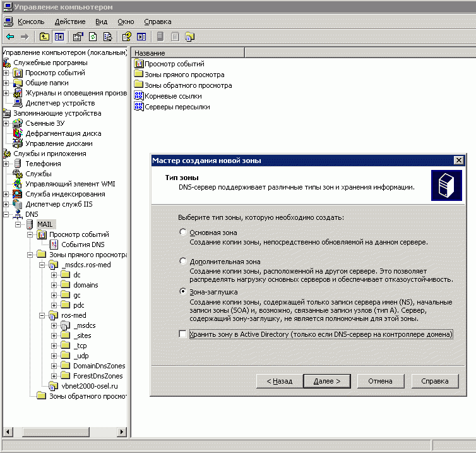Image resolution: width=476 pixels, height=453 pixels.
Task: Click the Название column header
Action: pos(188,53)
